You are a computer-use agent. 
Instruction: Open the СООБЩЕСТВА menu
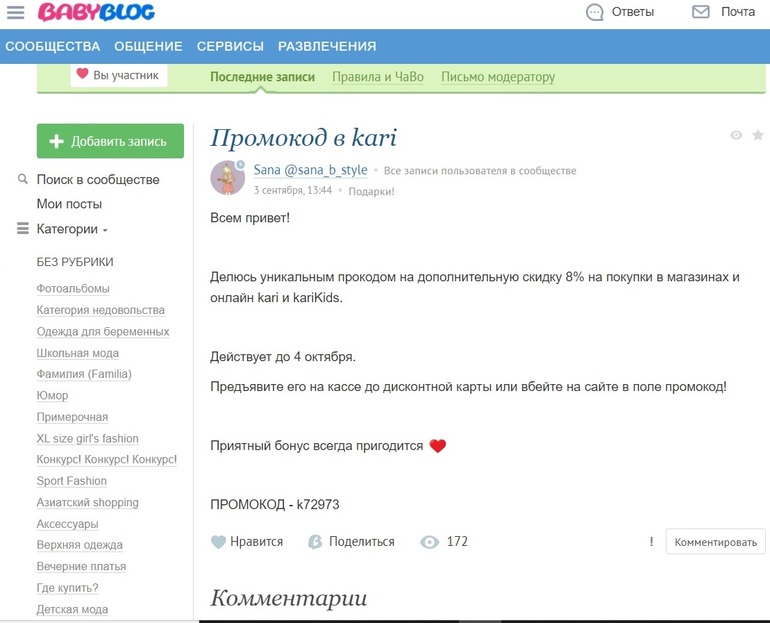tap(53, 46)
